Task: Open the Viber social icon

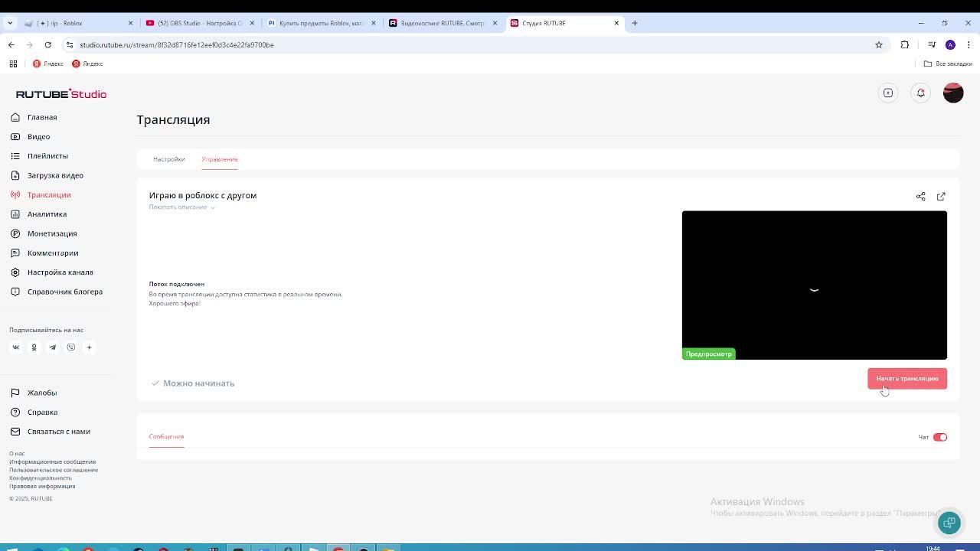Action: coord(70,347)
